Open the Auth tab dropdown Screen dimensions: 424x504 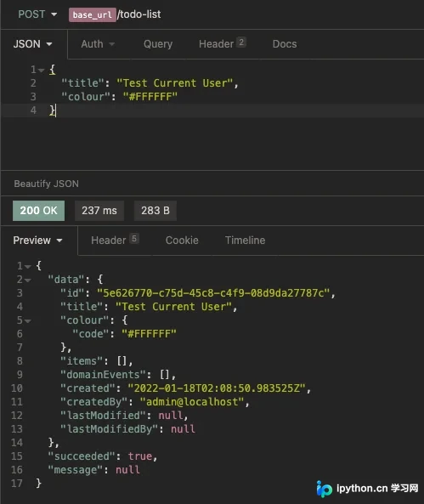98,44
